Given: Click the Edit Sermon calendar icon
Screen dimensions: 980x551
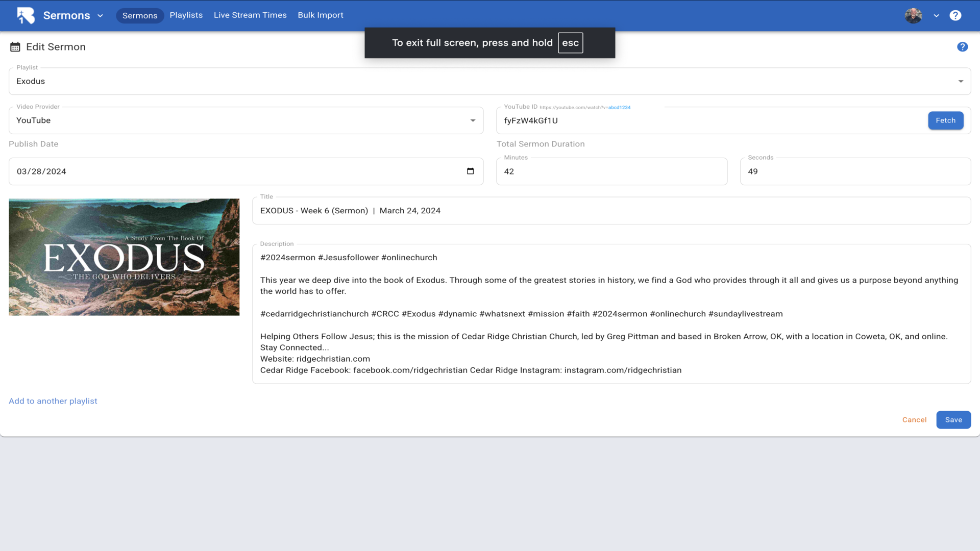Looking at the screenshot, I should coord(15,47).
